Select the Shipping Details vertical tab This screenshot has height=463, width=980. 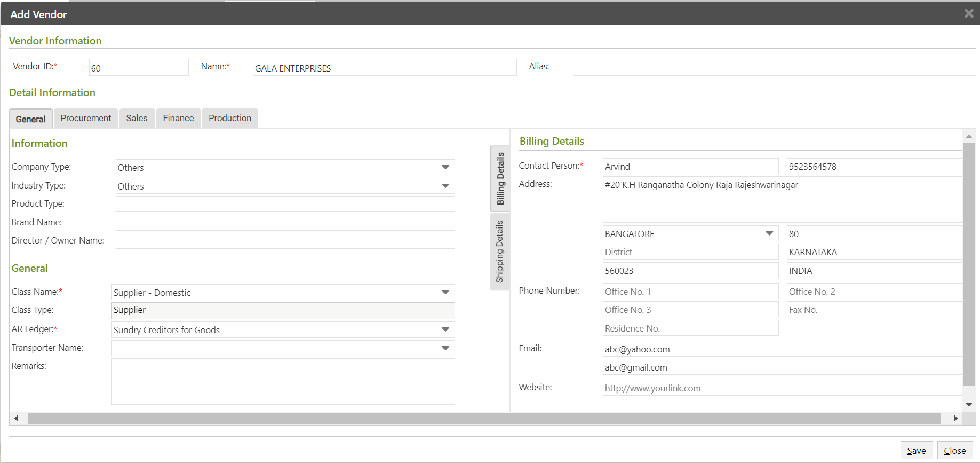click(500, 252)
